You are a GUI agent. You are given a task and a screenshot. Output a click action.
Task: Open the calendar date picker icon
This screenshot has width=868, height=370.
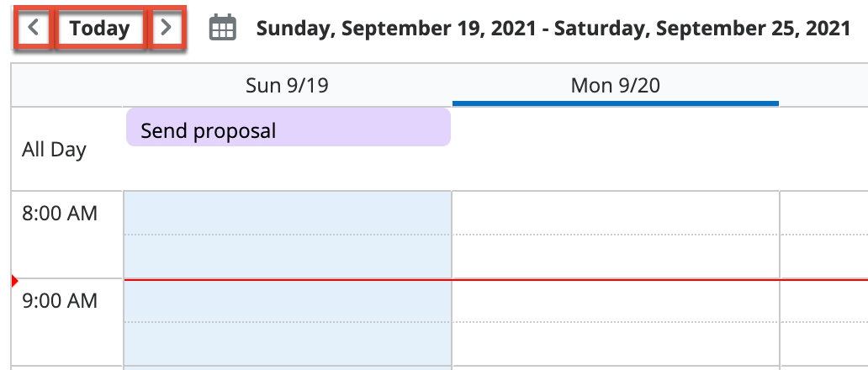tap(222, 29)
